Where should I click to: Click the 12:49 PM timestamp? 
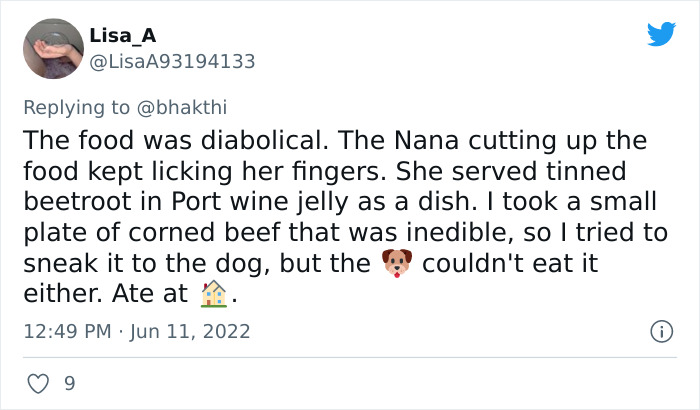(65, 330)
